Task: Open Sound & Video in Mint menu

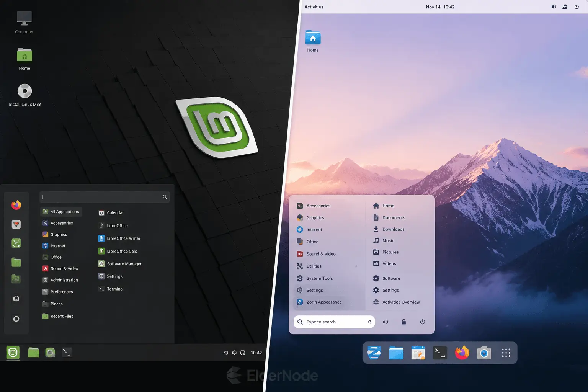Action: [x=60, y=268]
